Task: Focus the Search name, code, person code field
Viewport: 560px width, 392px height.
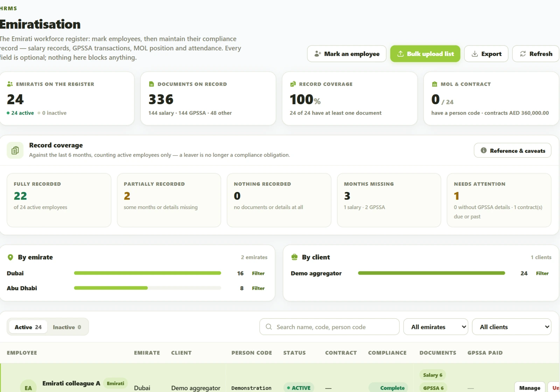Action: pyautogui.click(x=329, y=327)
